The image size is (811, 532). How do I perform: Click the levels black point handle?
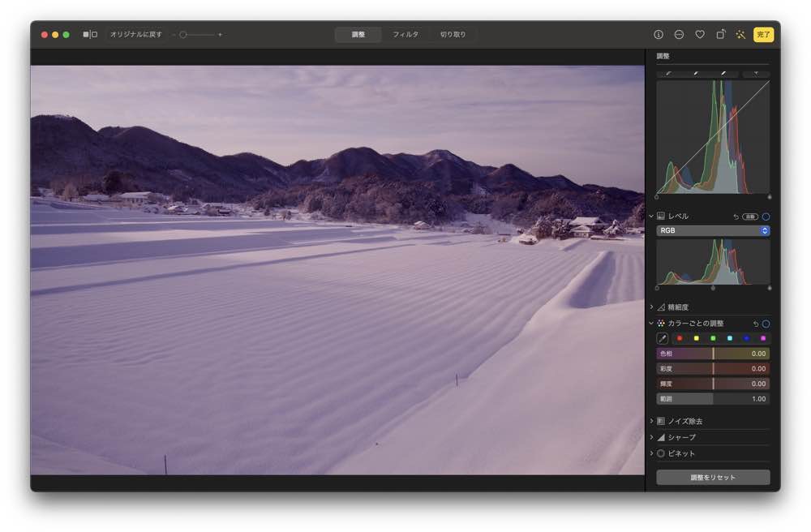click(x=657, y=288)
